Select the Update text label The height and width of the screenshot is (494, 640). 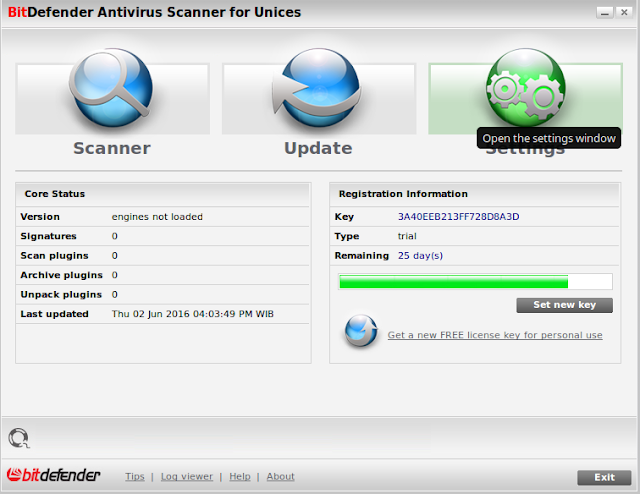(x=318, y=148)
